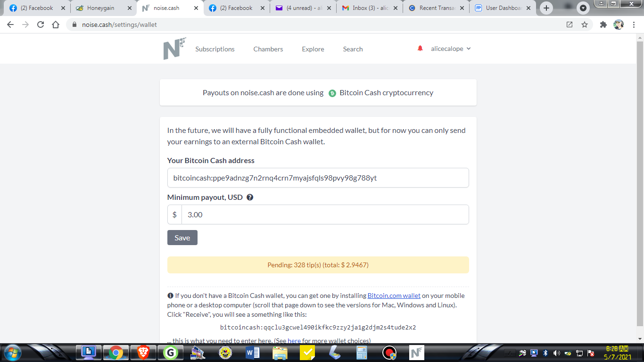The width and height of the screenshot is (644, 362).
Task: Click the scanner icon in the taskbar
Action: tap(335, 353)
